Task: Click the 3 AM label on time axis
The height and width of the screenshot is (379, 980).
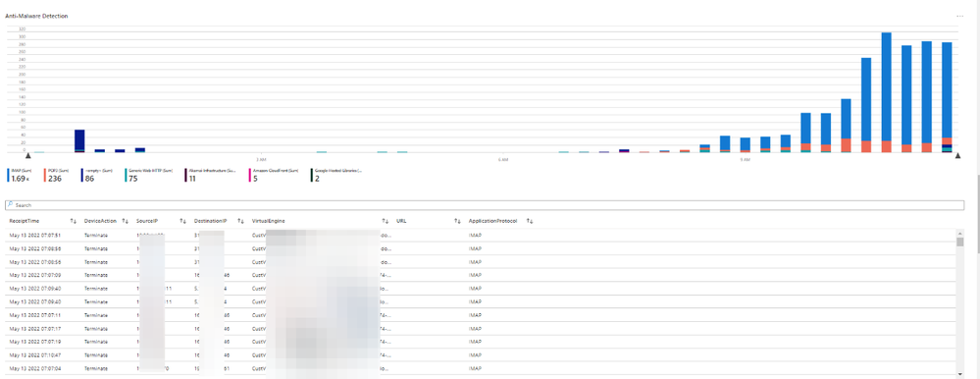Action: [x=261, y=160]
